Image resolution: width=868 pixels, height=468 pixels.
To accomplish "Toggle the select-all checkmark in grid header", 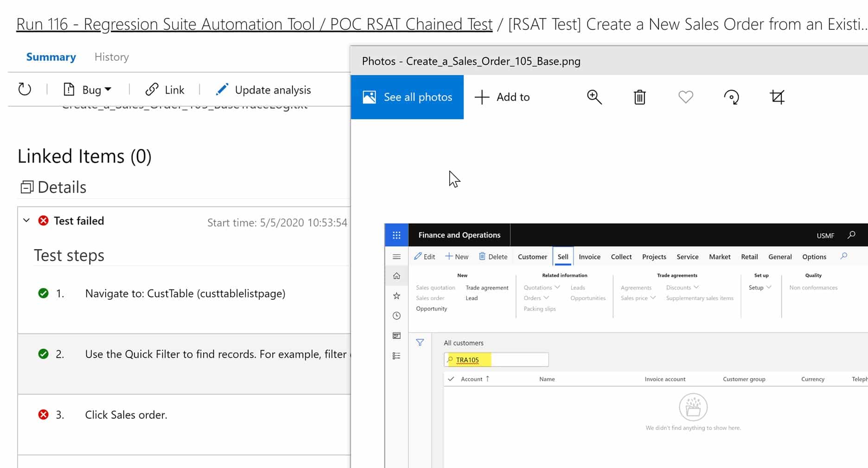I will (451, 379).
